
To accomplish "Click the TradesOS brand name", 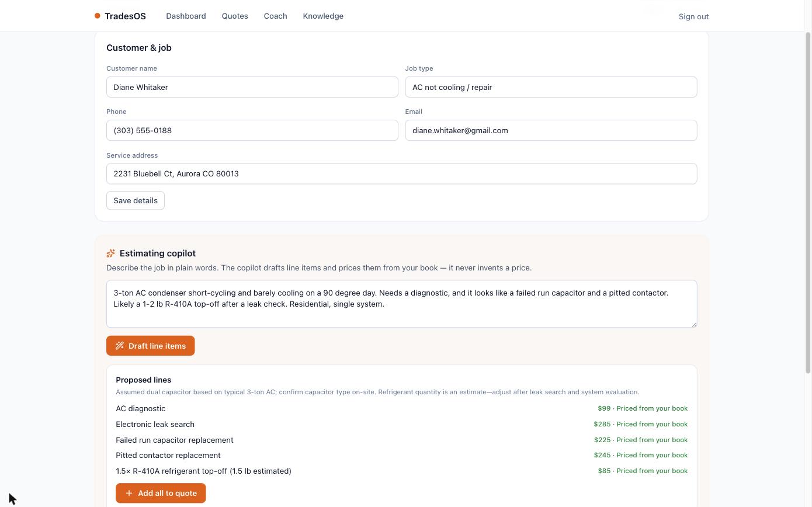I will tap(125, 16).
